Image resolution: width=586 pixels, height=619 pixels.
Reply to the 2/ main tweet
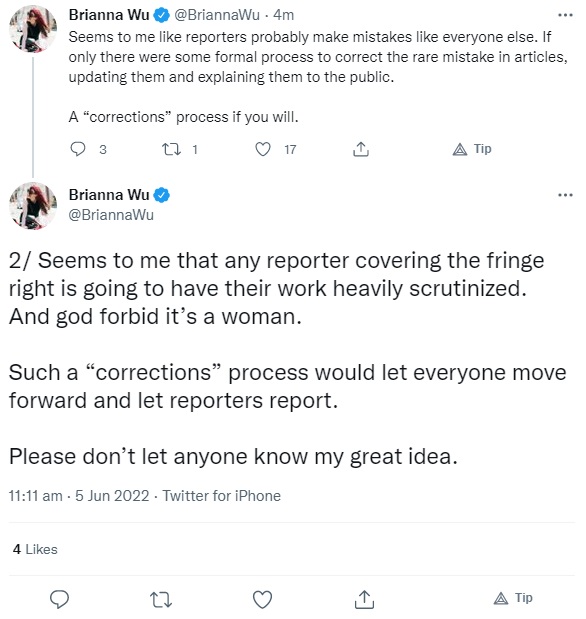pos(59,599)
